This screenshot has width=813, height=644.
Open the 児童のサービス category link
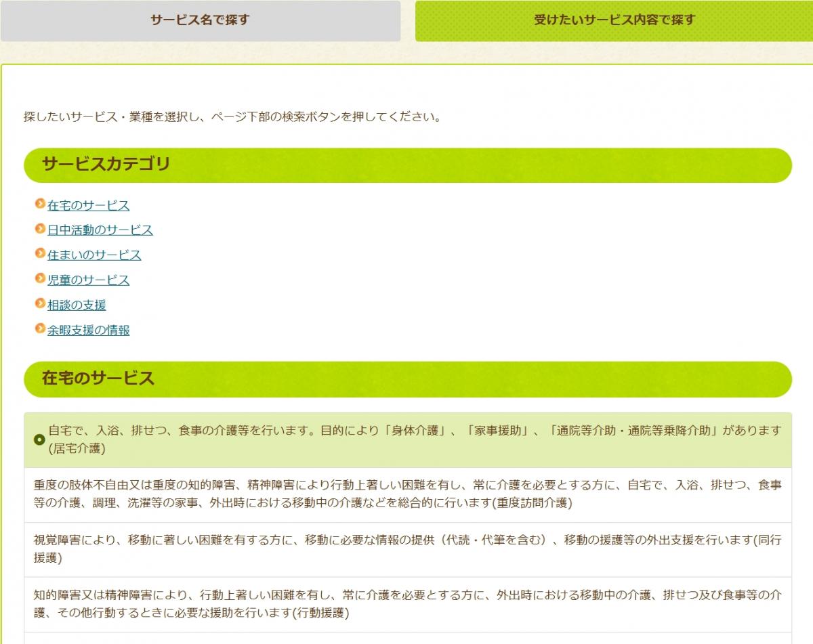88,280
